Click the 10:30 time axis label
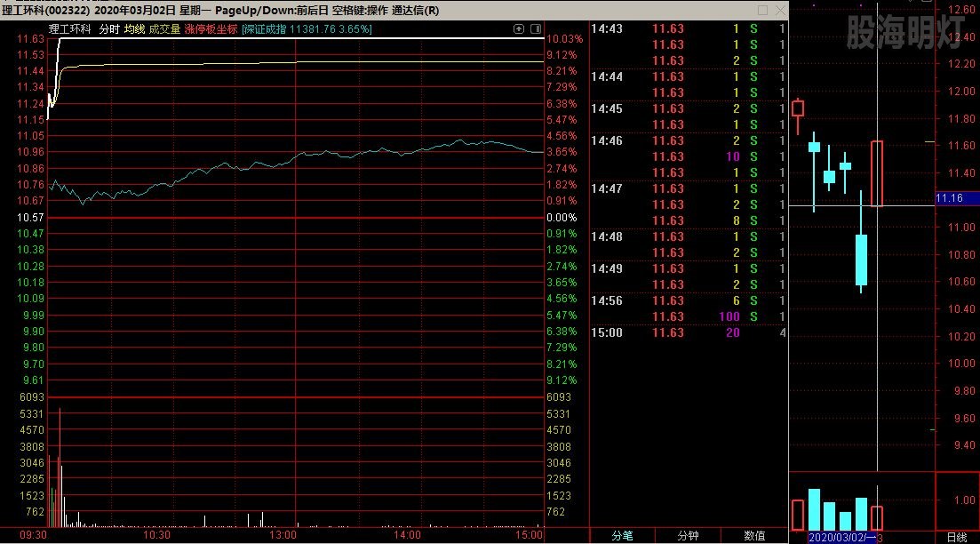The width and height of the screenshot is (980, 544). [x=156, y=535]
